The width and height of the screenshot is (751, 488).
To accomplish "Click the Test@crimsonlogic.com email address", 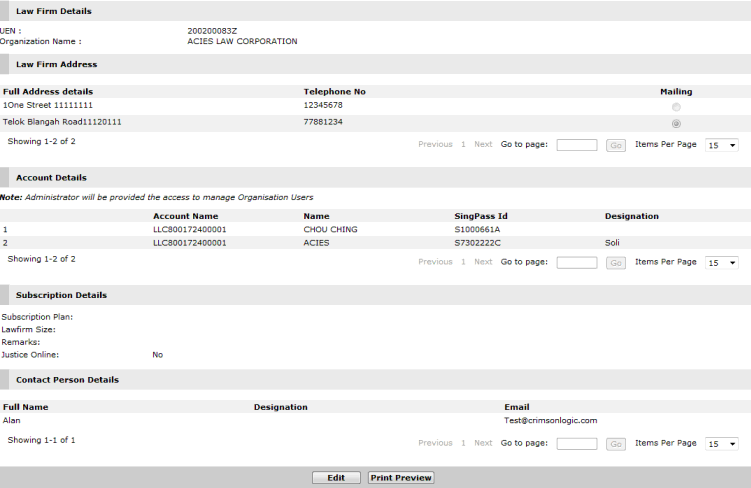I will (551, 421).
